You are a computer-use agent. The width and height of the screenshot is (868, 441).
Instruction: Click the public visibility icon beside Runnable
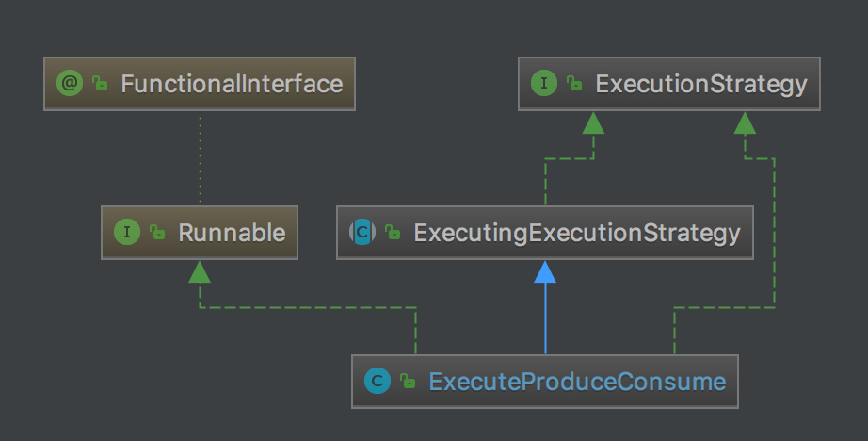click(x=157, y=233)
